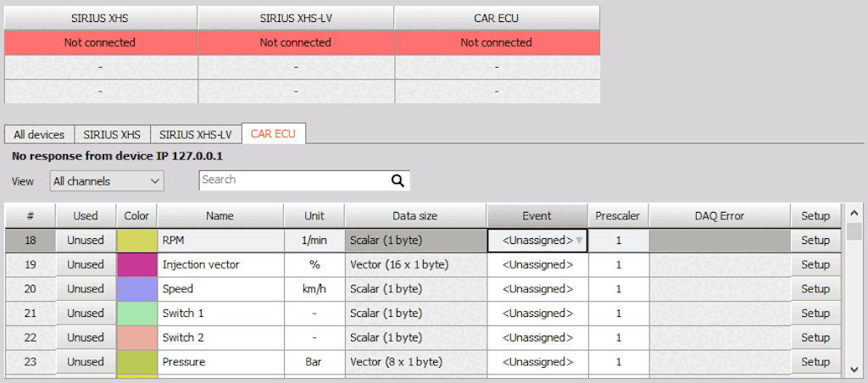This screenshot has height=383, width=868.
Task: Toggle Used state for Speed channel
Action: coord(86,289)
